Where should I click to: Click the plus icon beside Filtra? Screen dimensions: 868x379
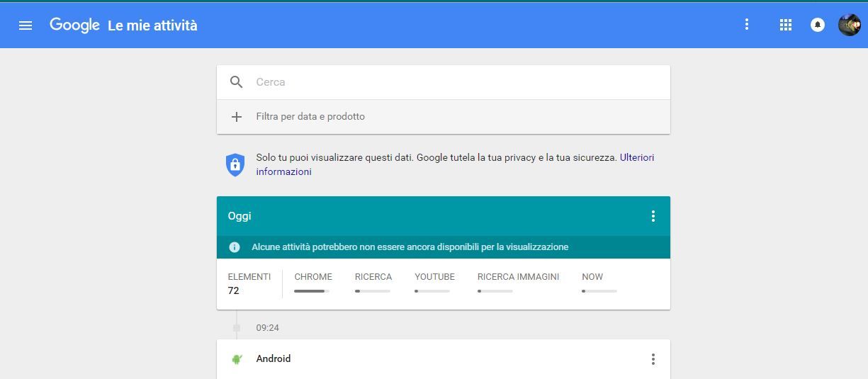(237, 117)
